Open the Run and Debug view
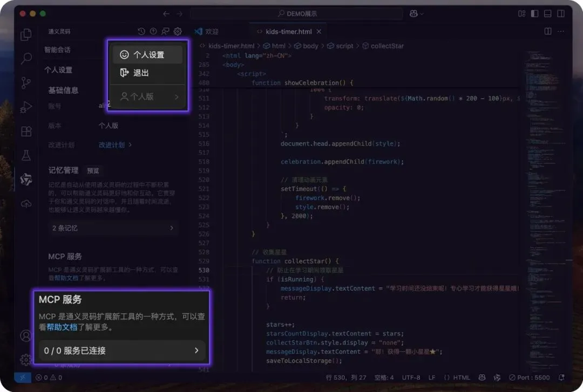The width and height of the screenshot is (583, 392). (26, 107)
